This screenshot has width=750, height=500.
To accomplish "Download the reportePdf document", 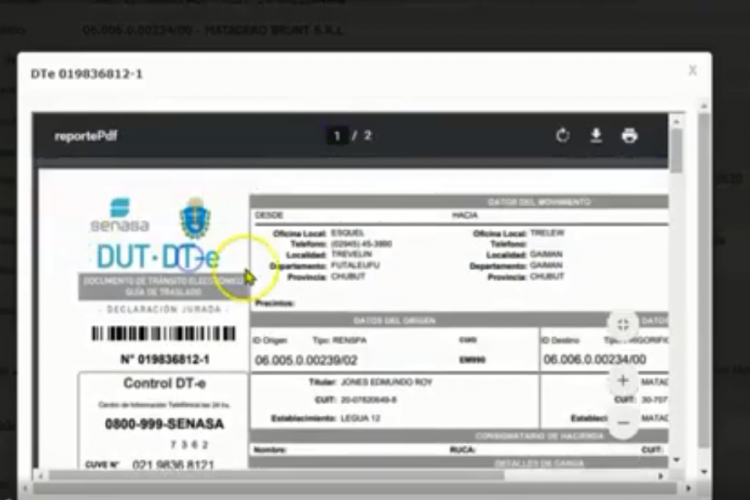I will point(596,136).
